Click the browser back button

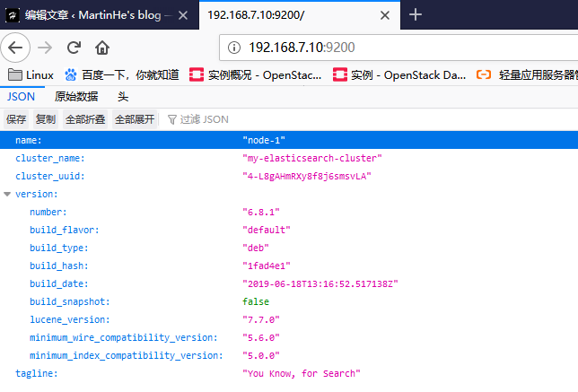[x=18, y=47]
